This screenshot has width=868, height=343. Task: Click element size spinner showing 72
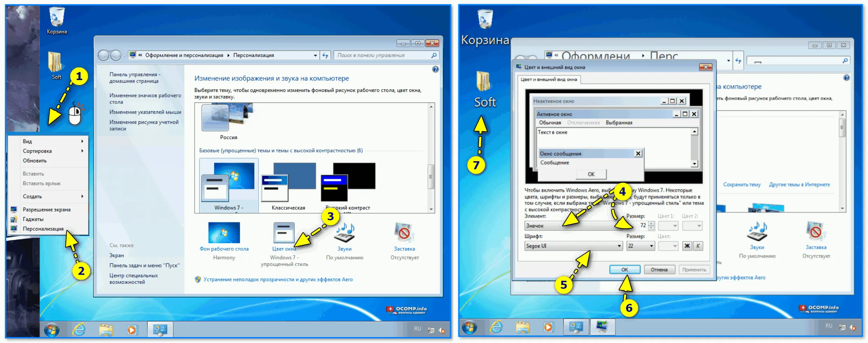tap(651, 226)
